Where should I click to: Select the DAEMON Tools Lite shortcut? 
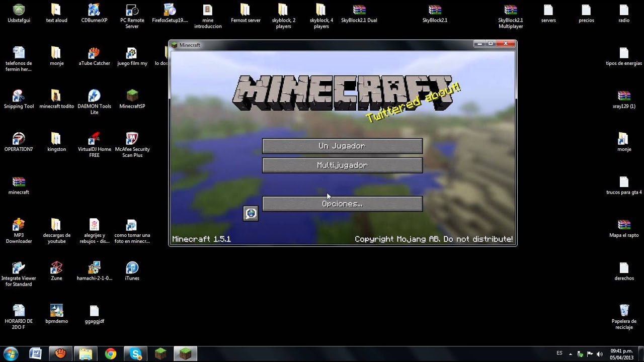point(94,102)
